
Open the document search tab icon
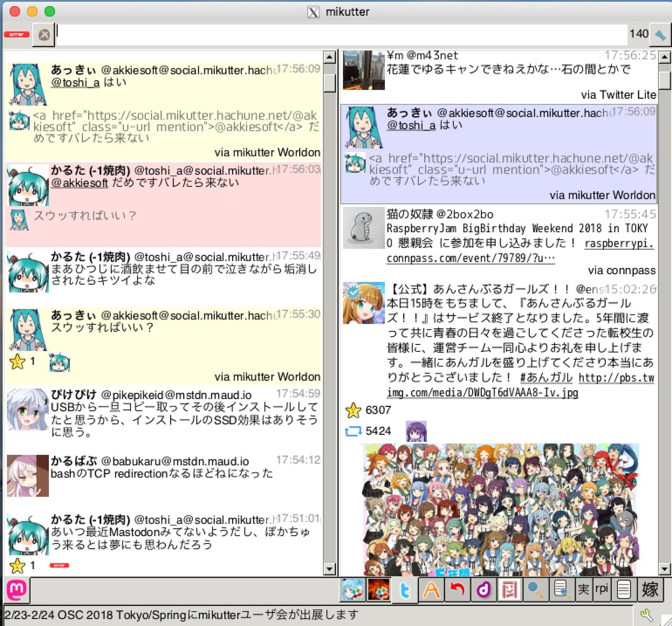tap(561, 590)
